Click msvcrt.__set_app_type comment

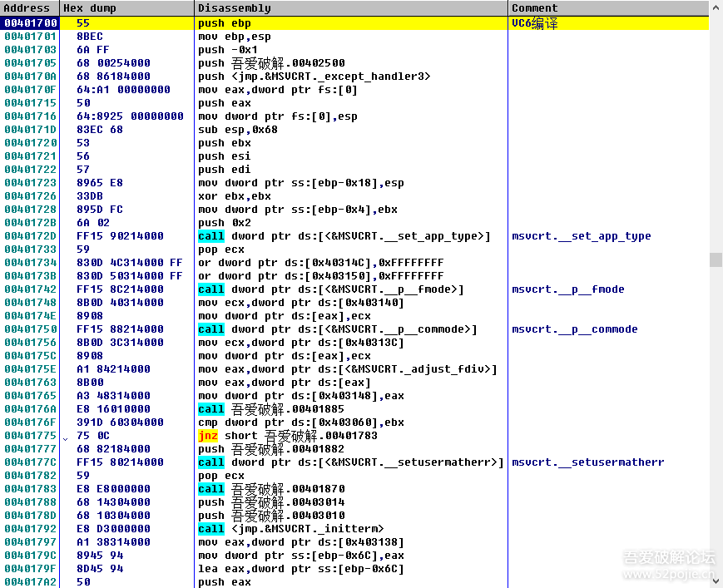tap(582, 236)
